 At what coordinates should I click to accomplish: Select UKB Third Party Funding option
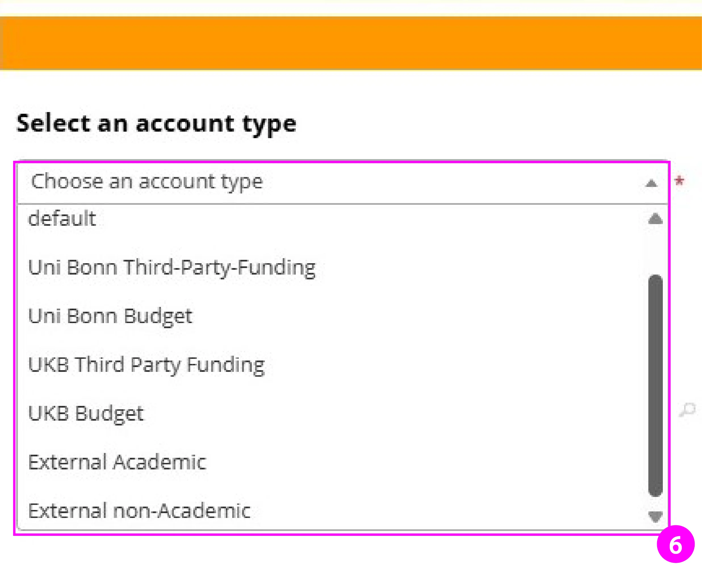[146, 365]
